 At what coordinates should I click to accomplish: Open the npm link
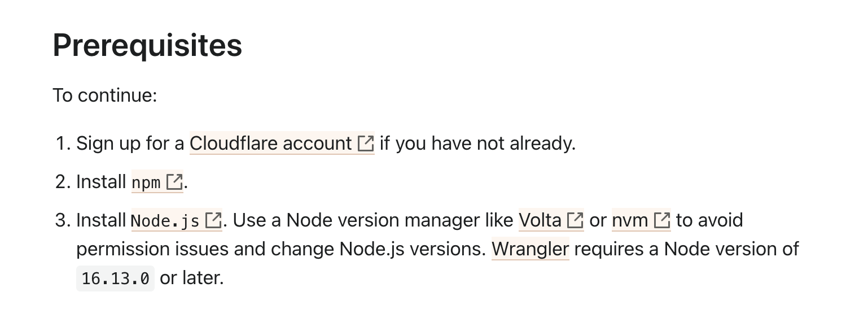pos(146,182)
